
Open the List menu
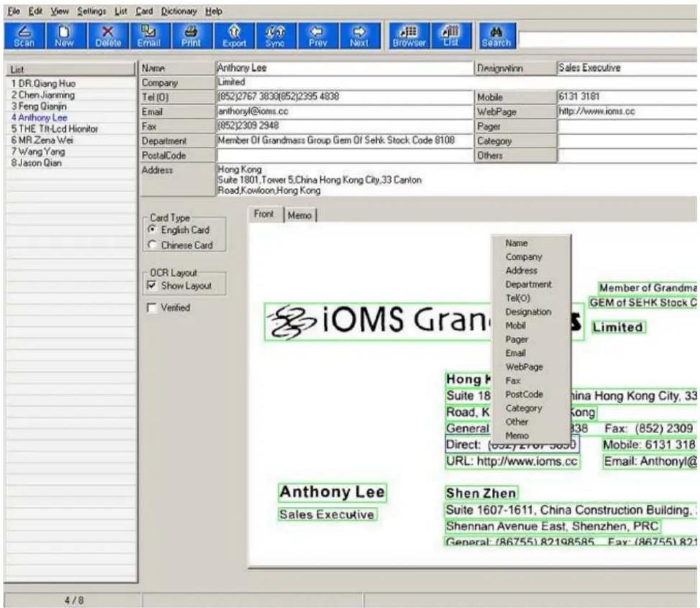(121, 11)
